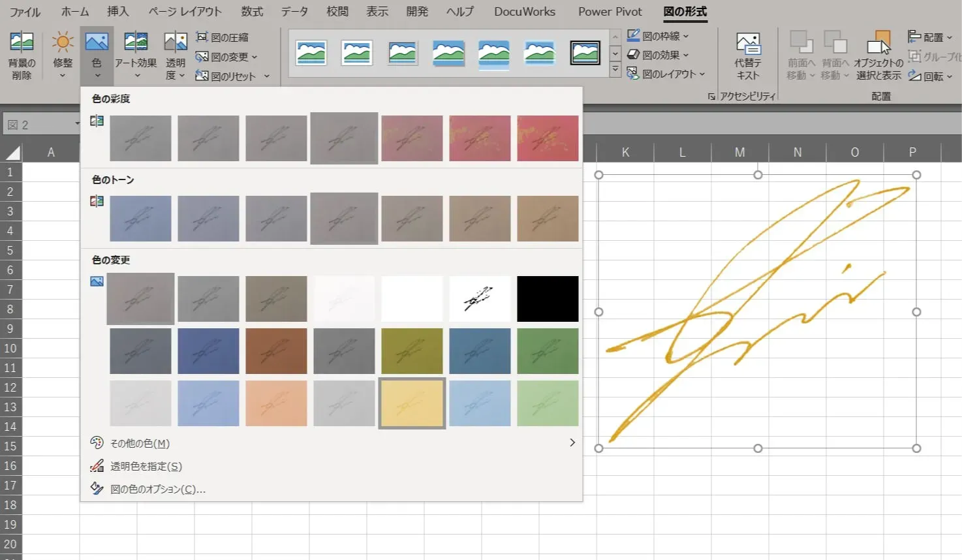Select the black and white recolor swatch
962x560 pixels.
pos(480,299)
